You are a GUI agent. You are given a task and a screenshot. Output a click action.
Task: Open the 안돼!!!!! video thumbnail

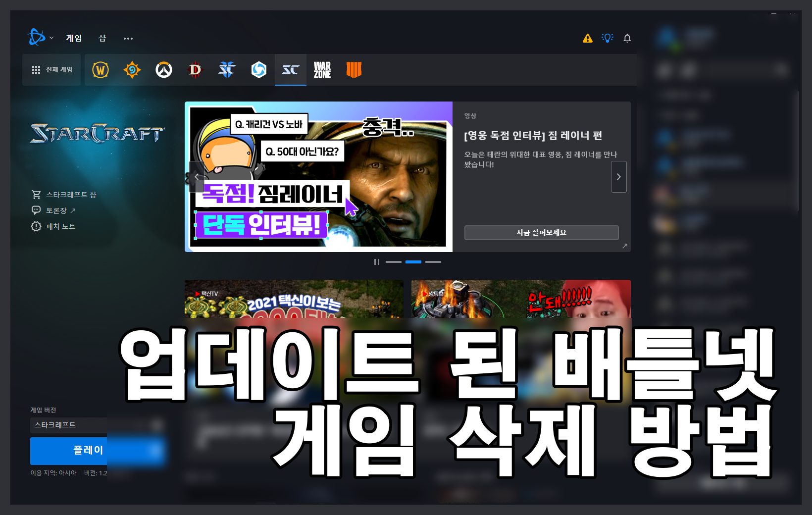521,299
